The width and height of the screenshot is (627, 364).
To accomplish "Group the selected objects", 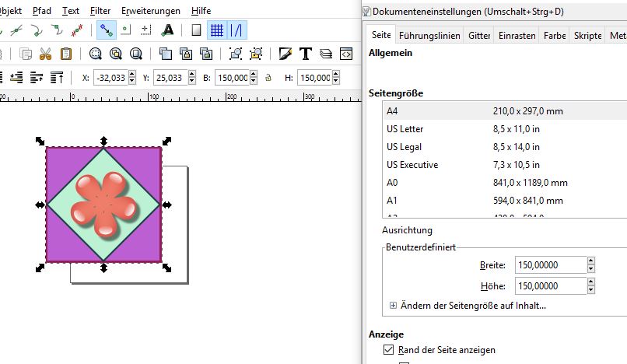I will pyautogui.click(x=236, y=54).
